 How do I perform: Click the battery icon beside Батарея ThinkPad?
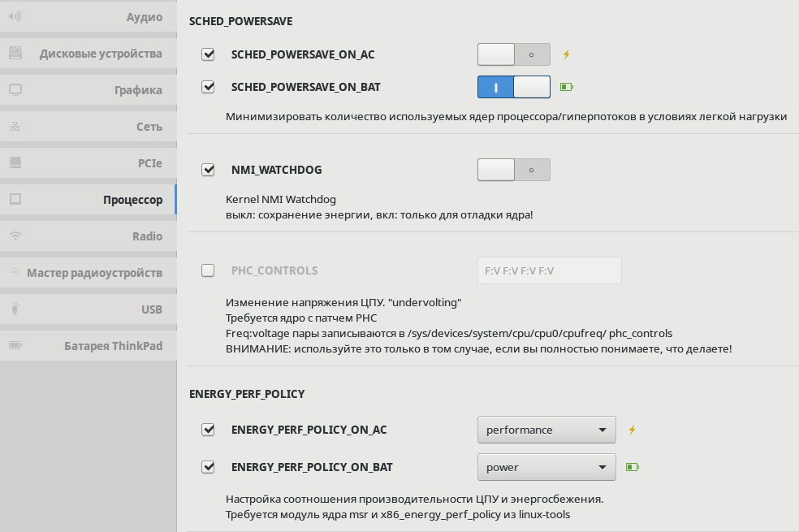tap(15, 345)
